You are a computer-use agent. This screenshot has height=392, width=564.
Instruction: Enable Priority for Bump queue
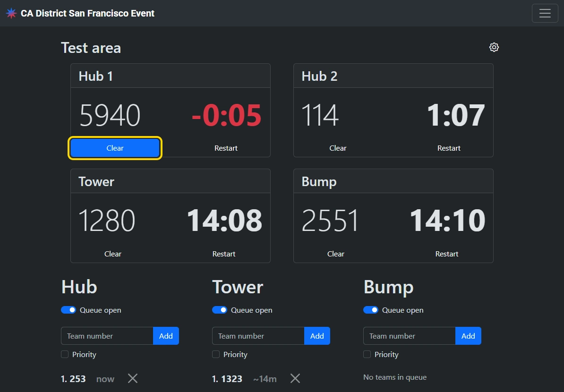tap(367, 354)
